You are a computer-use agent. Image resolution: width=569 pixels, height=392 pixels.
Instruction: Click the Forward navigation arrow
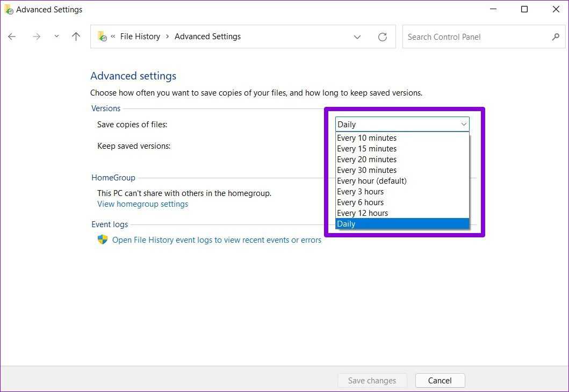[37, 37]
